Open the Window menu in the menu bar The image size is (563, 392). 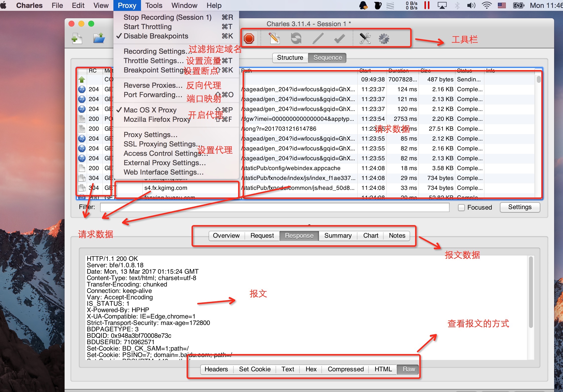pyautogui.click(x=184, y=5)
